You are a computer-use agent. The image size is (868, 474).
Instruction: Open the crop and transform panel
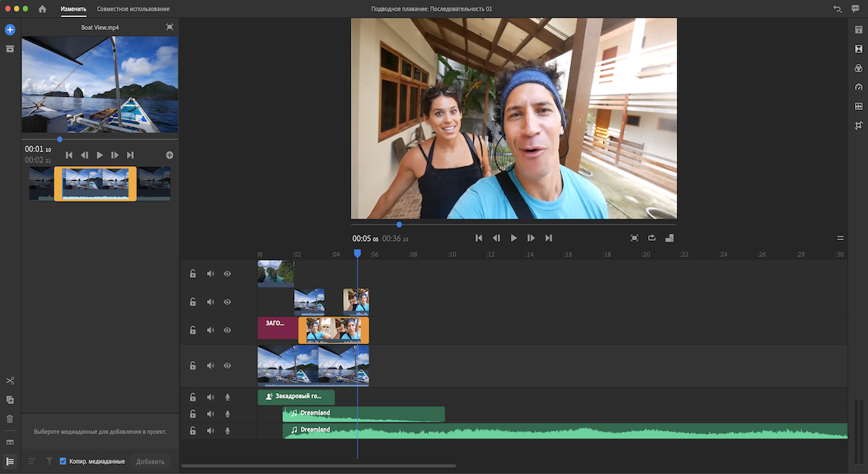click(859, 125)
